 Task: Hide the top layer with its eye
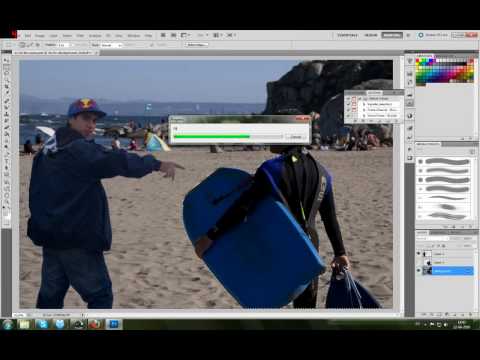419,254
